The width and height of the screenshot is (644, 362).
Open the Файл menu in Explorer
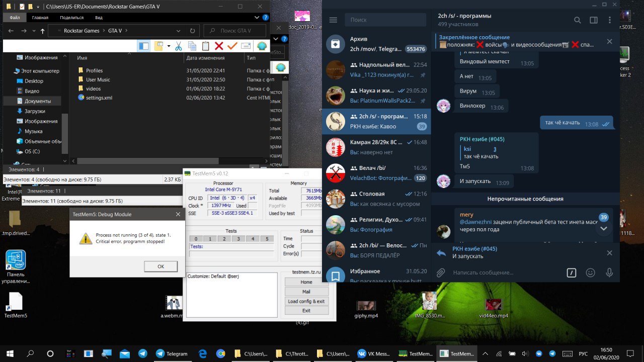pyautogui.click(x=15, y=18)
